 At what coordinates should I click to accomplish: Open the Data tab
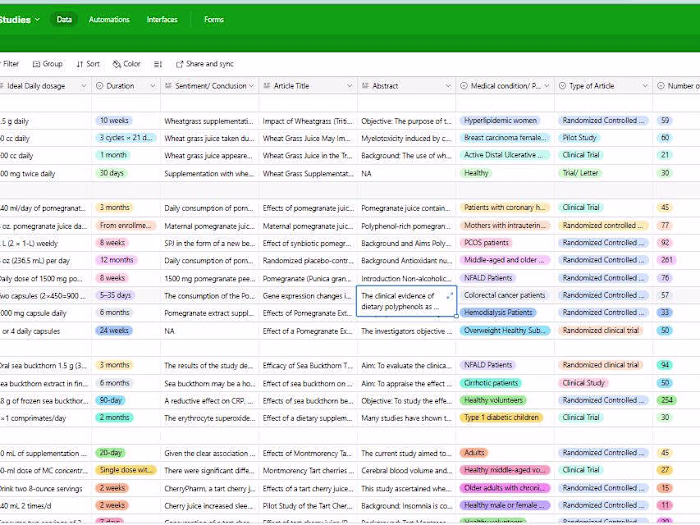64,19
